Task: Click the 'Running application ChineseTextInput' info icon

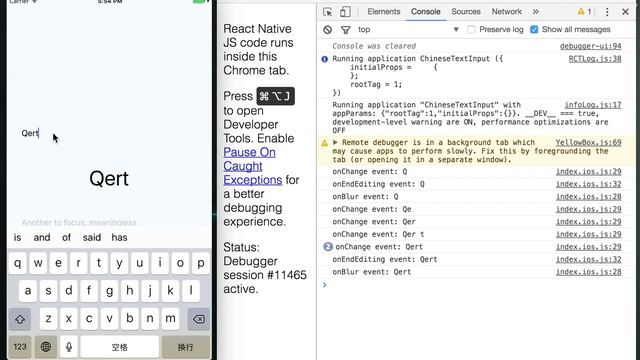Action: [324, 59]
